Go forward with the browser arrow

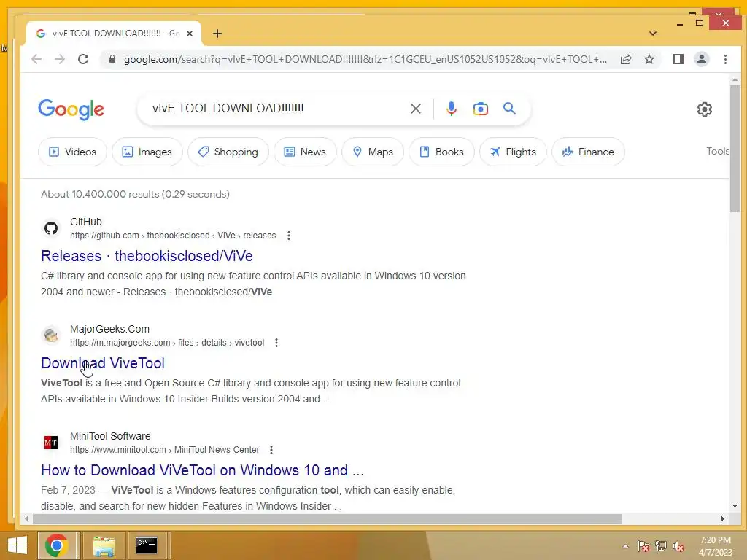pyautogui.click(x=60, y=59)
